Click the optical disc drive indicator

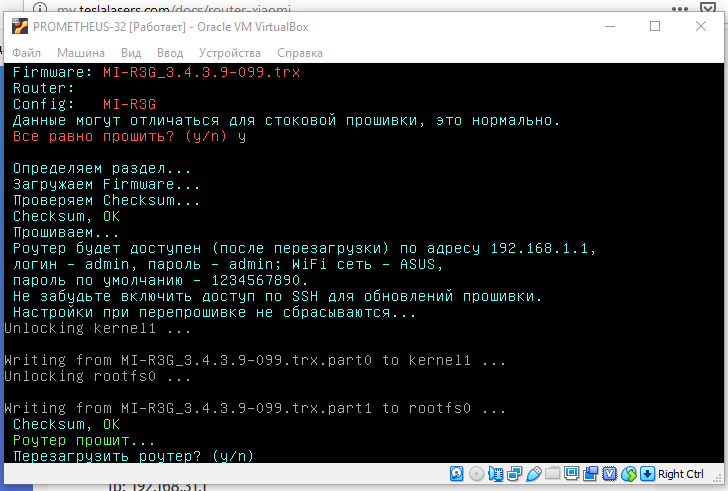476,474
